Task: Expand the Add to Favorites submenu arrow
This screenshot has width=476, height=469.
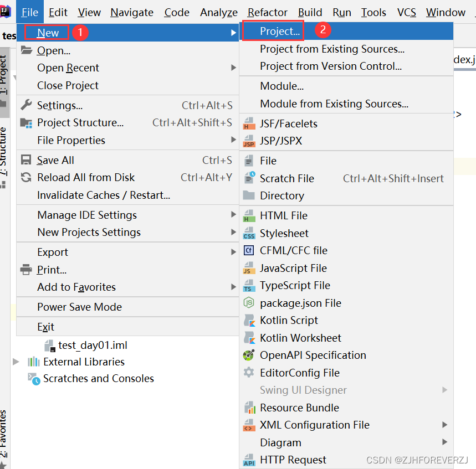Action: coord(233,287)
